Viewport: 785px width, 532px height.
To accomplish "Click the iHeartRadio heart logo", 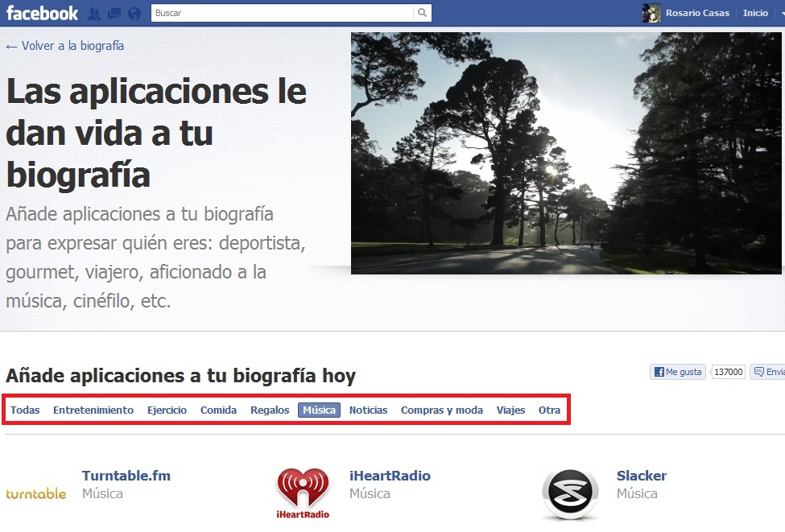I will pos(303,493).
